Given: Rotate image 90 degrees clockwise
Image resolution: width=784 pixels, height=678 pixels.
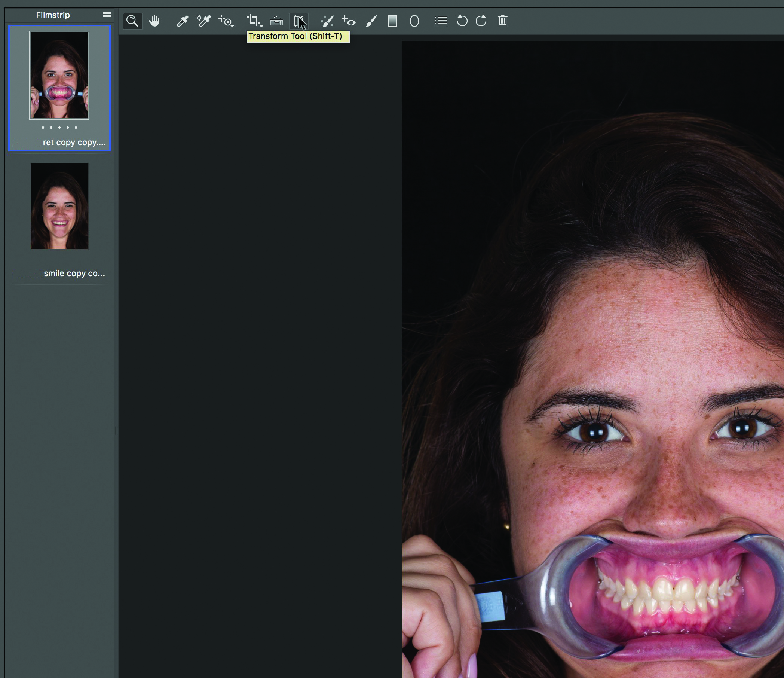Looking at the screenshot, I should pos(481,21).
